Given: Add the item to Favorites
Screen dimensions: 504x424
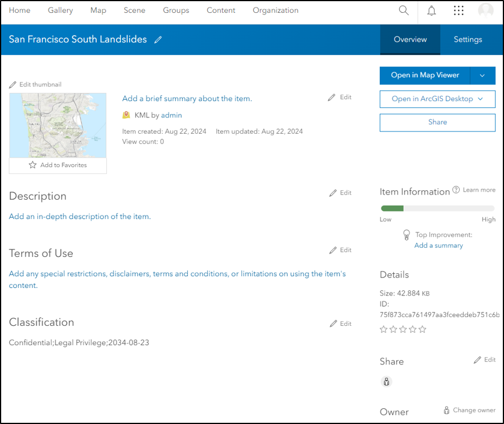Looking at the screenshot, I should tap(57, 165).
